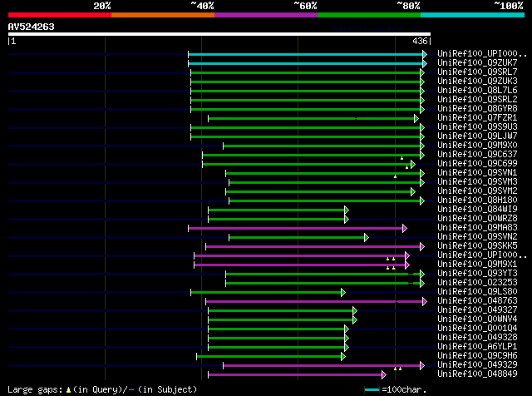The width and height of the screenshot is (532, 396).
Task: Select the UniRef100_O49327 label
Action: [477, 310]
